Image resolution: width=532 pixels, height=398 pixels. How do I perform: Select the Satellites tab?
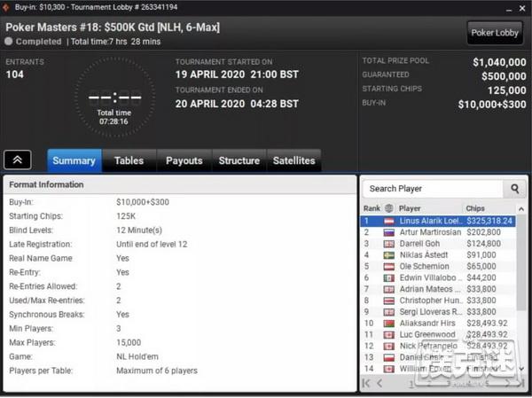tap(294, 160)
